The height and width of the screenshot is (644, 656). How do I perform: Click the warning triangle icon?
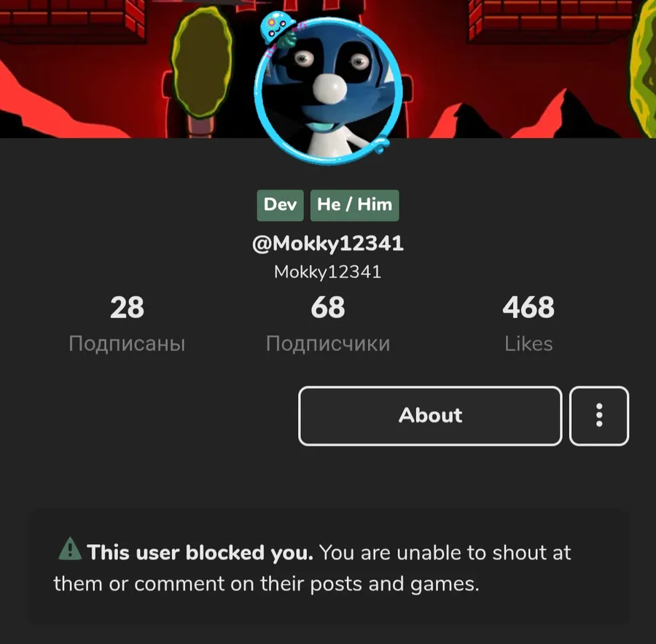[x=70, y=548]
